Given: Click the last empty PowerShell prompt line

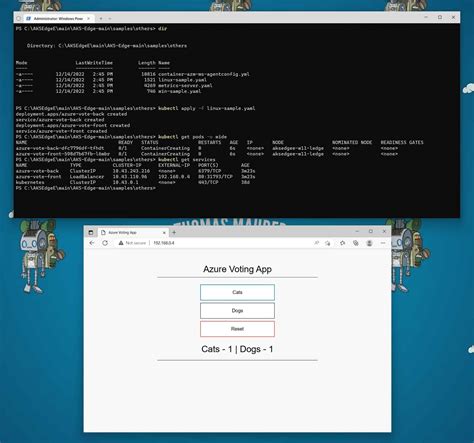Looking at the screenshot, I should pyautogui.click(x=86, y=188).
